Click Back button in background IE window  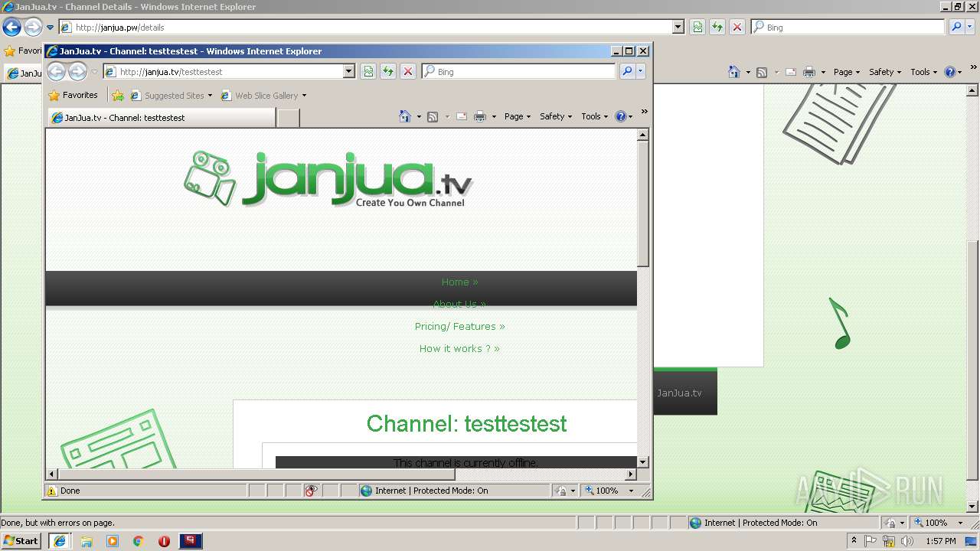coord(11,28)
